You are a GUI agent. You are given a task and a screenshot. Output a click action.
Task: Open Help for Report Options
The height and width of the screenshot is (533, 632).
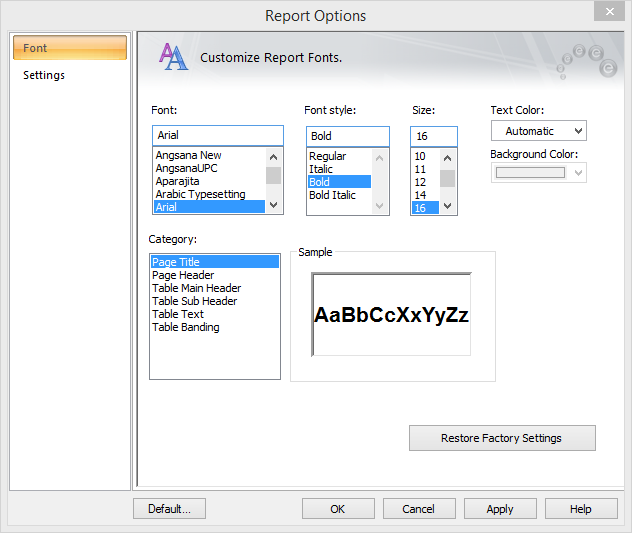pyautogui.click(x=581, y=509)
